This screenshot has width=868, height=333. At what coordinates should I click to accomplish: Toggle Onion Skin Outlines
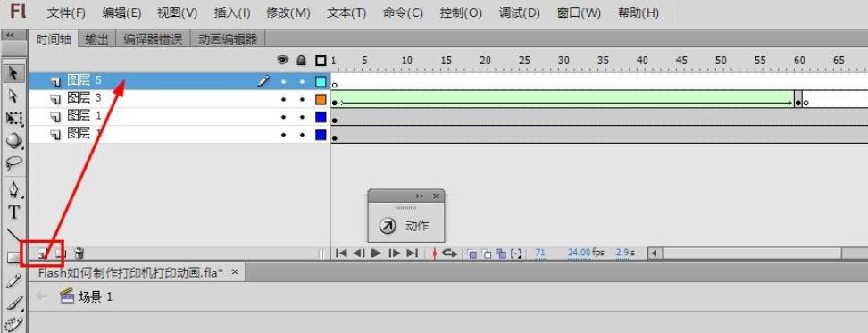[x=487, y=254]
